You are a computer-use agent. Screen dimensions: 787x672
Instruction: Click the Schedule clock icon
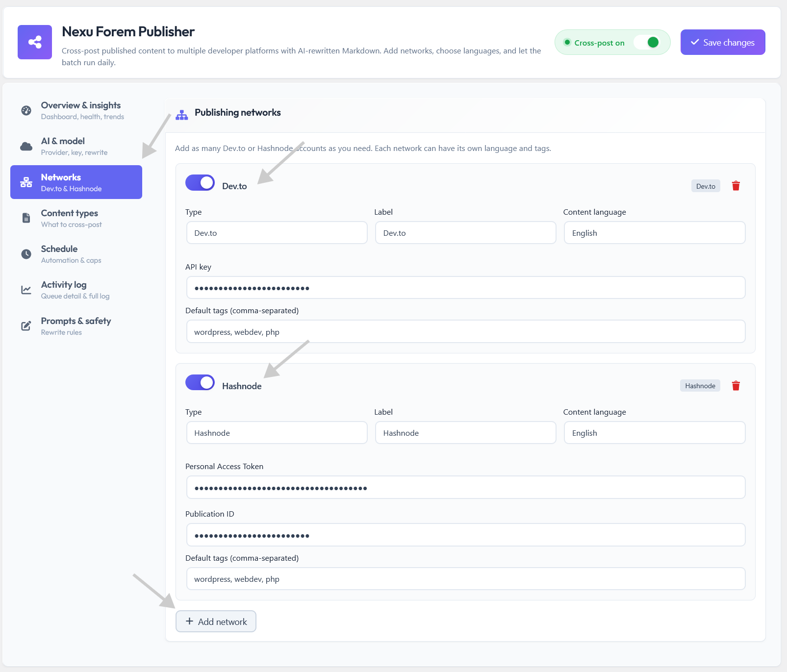pos(26,254)
